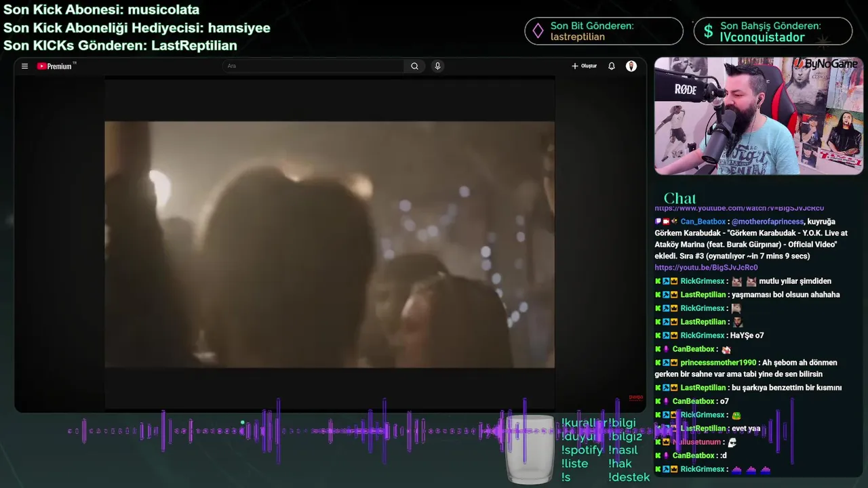Click the dollar sign donation icon
868x488 pixels.
point(708,31)
